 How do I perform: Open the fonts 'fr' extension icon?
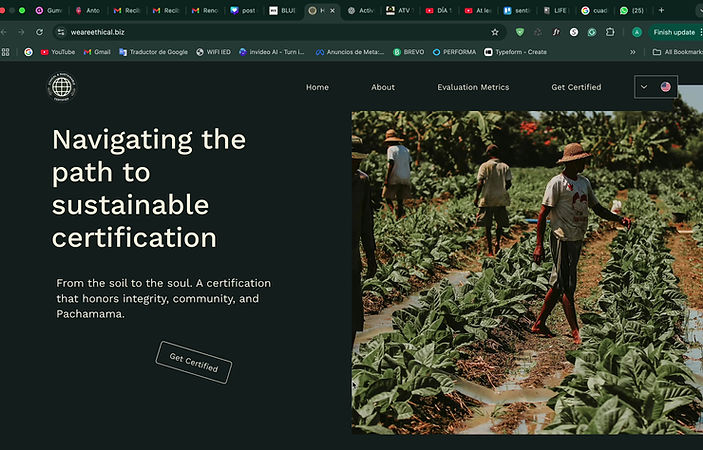point(556,32)
